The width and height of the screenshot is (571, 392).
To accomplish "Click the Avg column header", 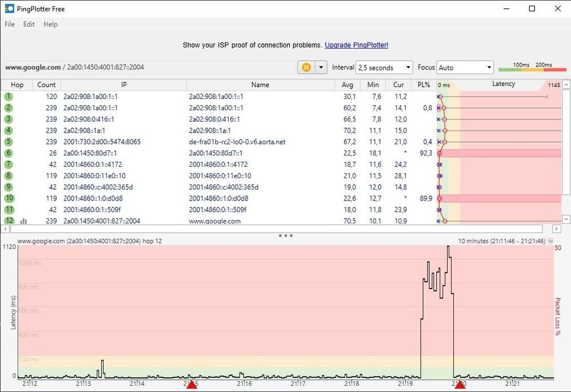I will pos(347,85).
